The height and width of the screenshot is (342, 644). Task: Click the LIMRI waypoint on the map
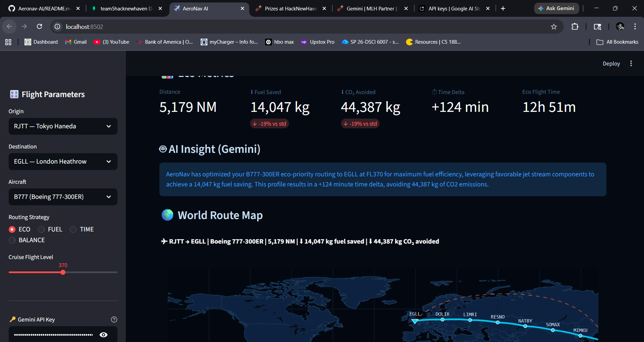coord(470,320)
